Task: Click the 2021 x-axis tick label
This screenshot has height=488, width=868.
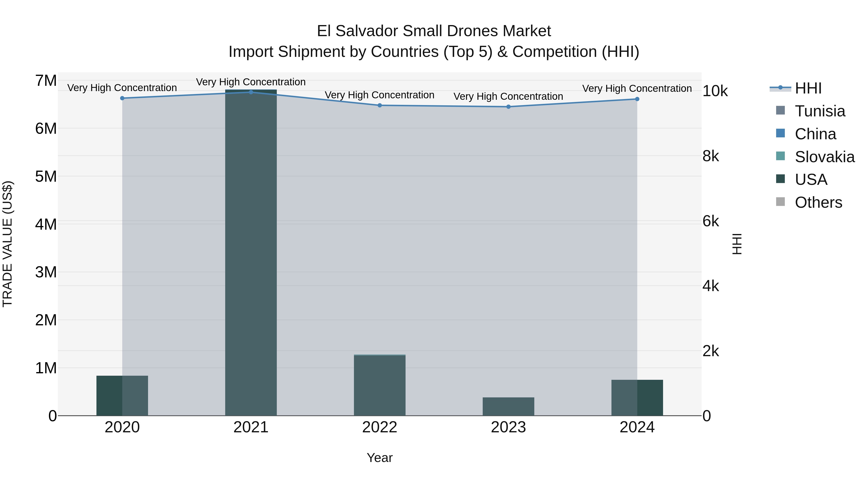Action: (x=251, y=427)
